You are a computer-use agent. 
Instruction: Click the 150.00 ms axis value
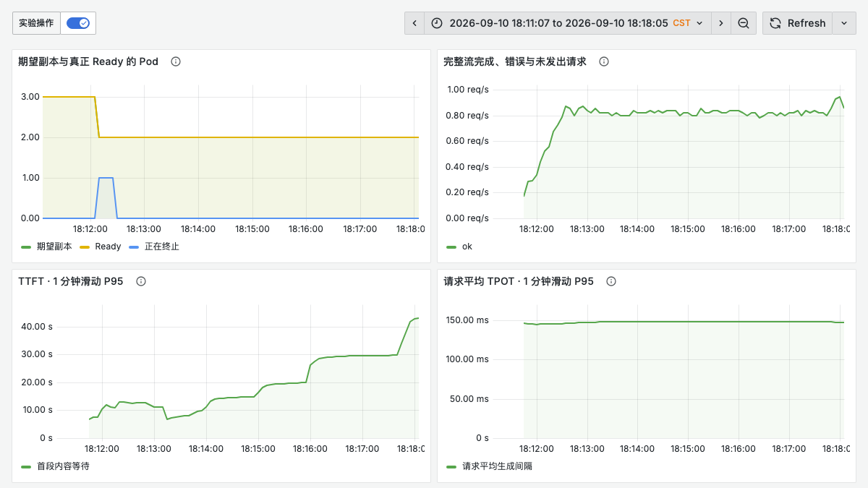469,320
